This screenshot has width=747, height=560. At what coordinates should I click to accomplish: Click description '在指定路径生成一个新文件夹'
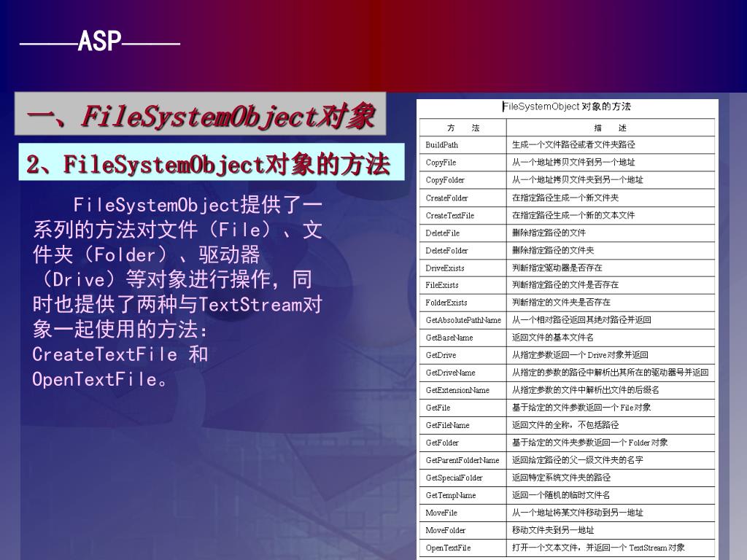[x=565, y=198]
